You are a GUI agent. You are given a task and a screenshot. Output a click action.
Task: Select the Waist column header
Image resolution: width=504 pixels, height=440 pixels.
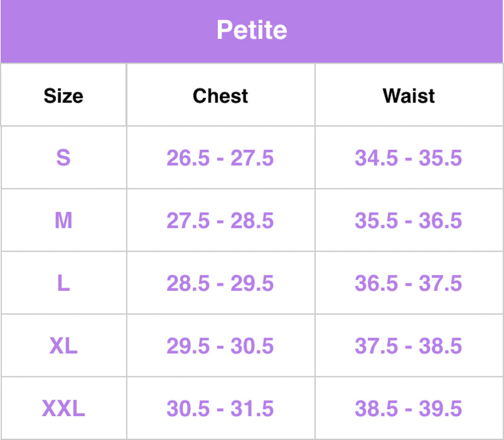coord(409,96)
